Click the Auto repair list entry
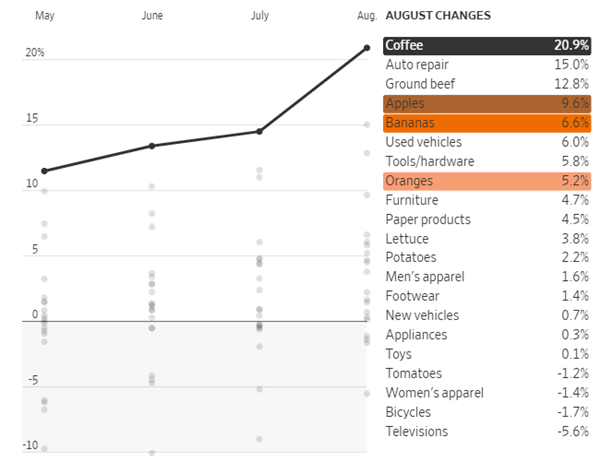This screenshot has width=600, height=461. coord(481,65)
